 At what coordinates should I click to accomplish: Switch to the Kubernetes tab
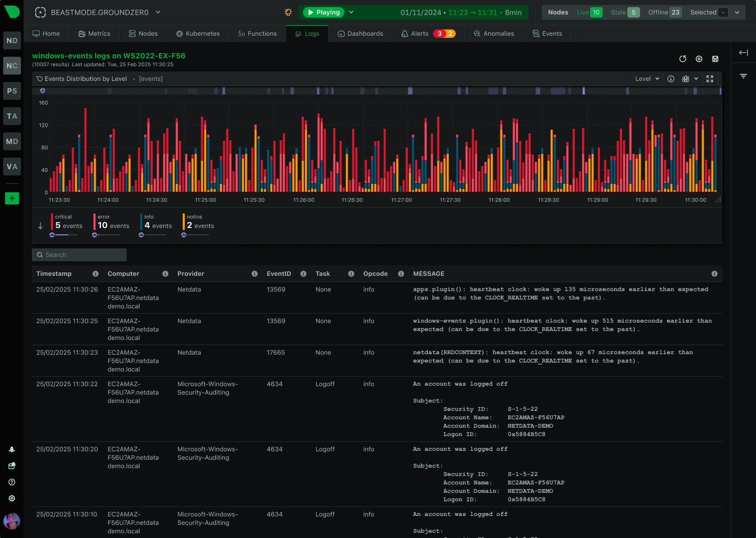pyautogui.click(x=198, y=34)
